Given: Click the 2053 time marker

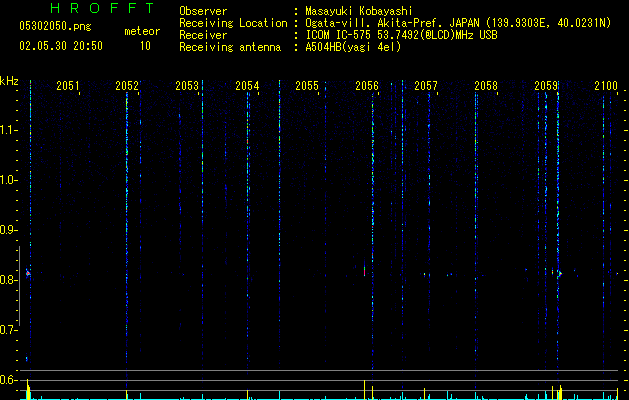Looking at the screenshot, I should 187,86.
